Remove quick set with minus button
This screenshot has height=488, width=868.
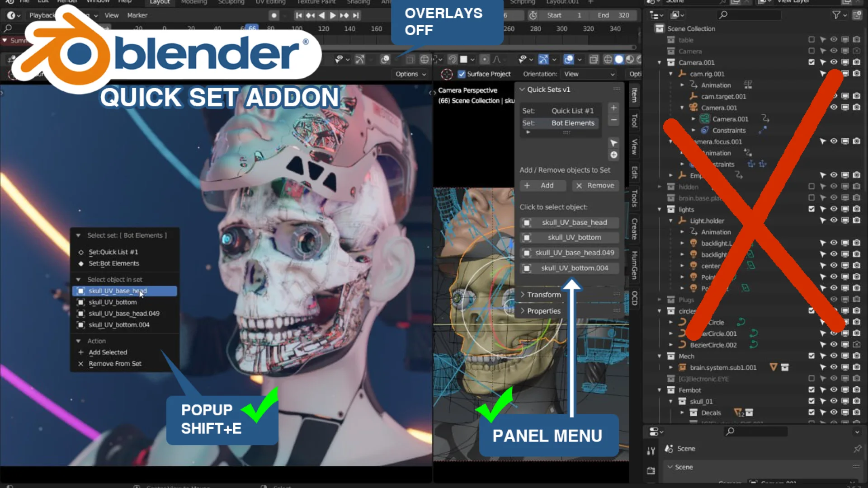click(x=613, y=120)
